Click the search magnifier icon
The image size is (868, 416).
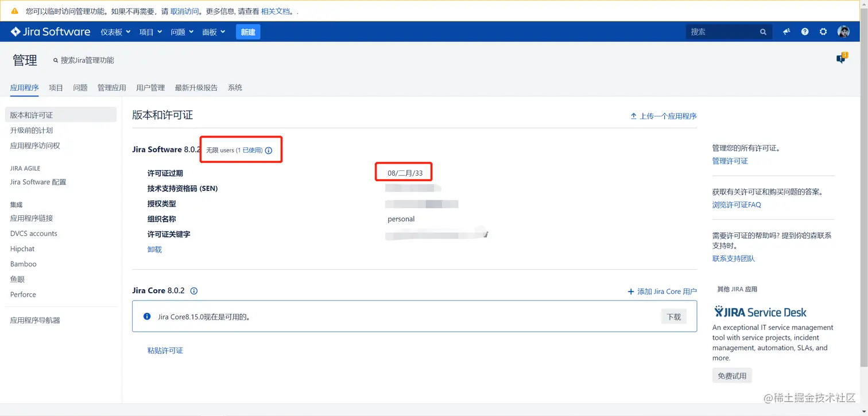[x=763, y=32]
